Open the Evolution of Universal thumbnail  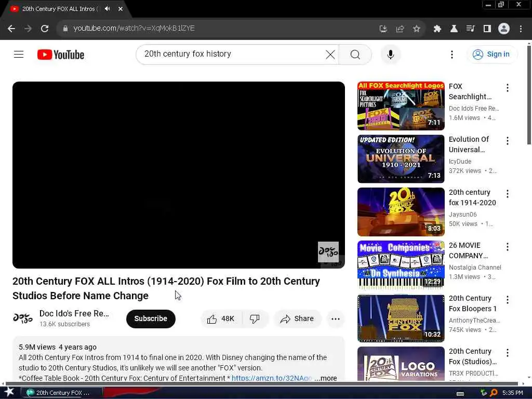pyautogui.click(x=401, y=159)
